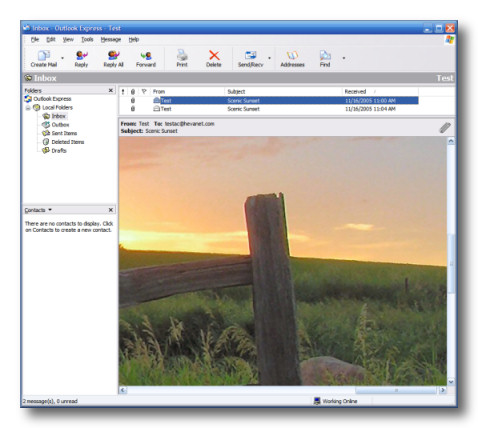
Task: Sort messages by Received column header
Action: click(380, 91)
